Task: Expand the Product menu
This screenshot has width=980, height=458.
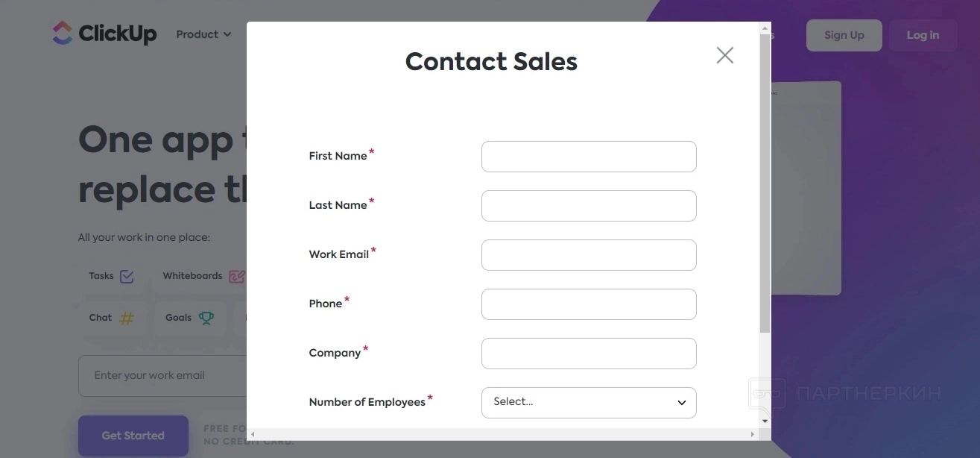Action: 203,34
